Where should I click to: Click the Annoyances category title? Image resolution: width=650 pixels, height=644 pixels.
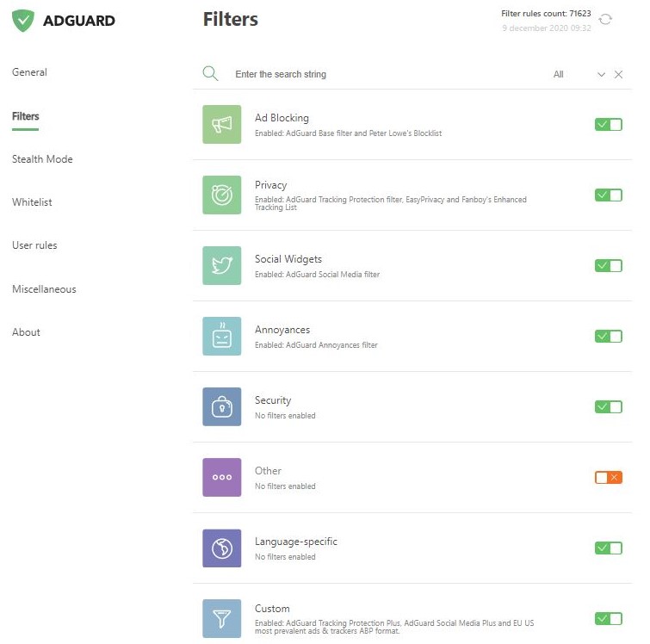click(282, 330)
